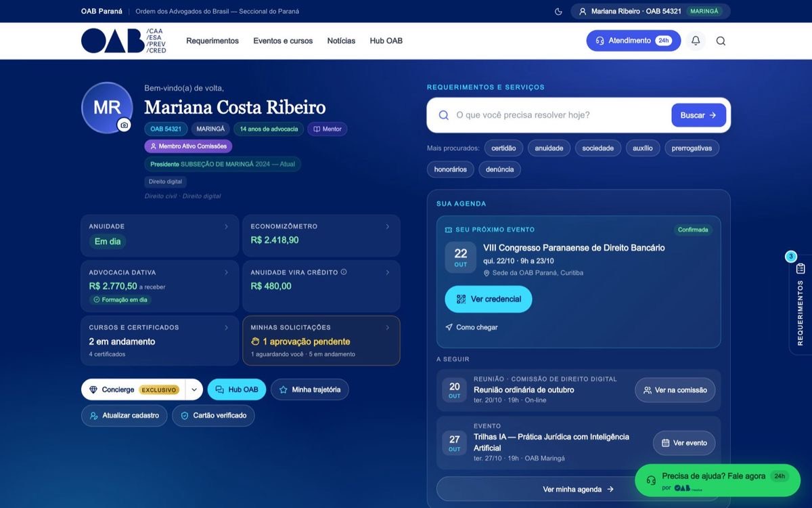Click Cartão verificado shield button
The width and height of the screenshot is (812, 508).
tap(213, 415)
